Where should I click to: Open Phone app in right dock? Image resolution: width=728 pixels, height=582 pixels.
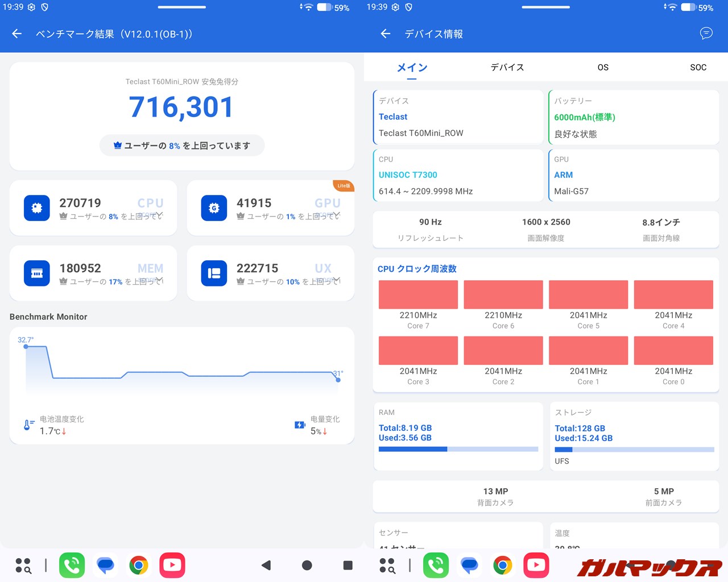click(x=436, y=566)
